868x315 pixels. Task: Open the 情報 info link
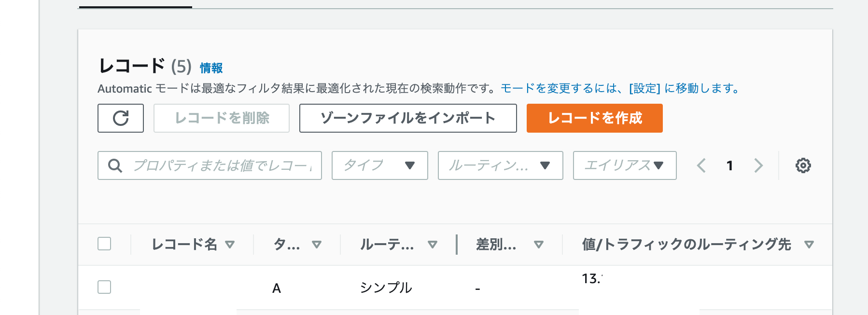click(x=211, y=68)
